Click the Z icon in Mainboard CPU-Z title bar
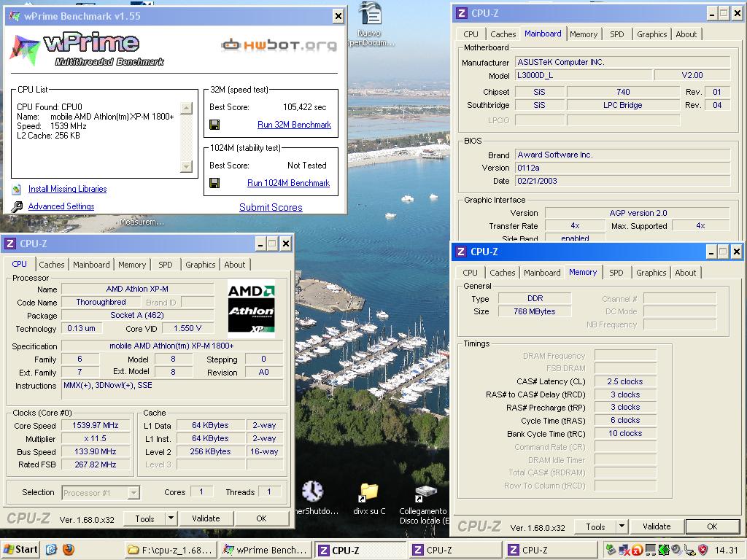The height and width of the screenshot is (560, 747). pyautogui.click(x=461, y=13)
